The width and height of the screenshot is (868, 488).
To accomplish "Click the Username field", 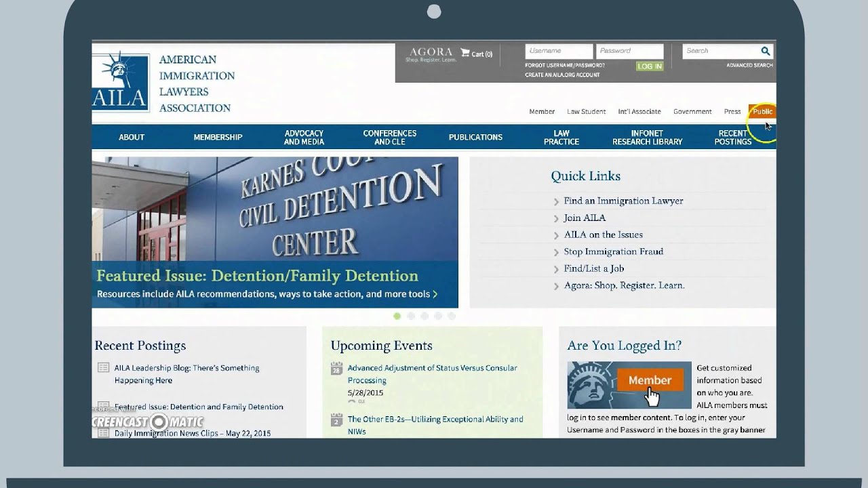I will pyautogui.click(x=559, y=51).
